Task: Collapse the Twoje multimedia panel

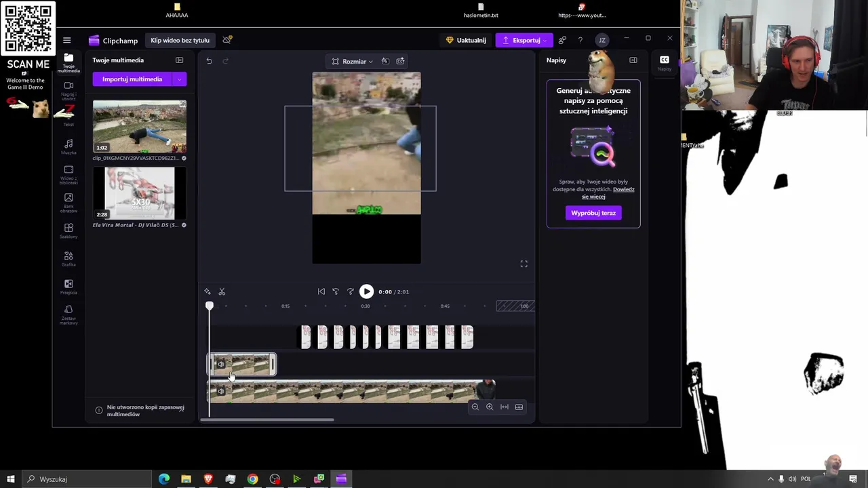Action: [x=180, y=60]
